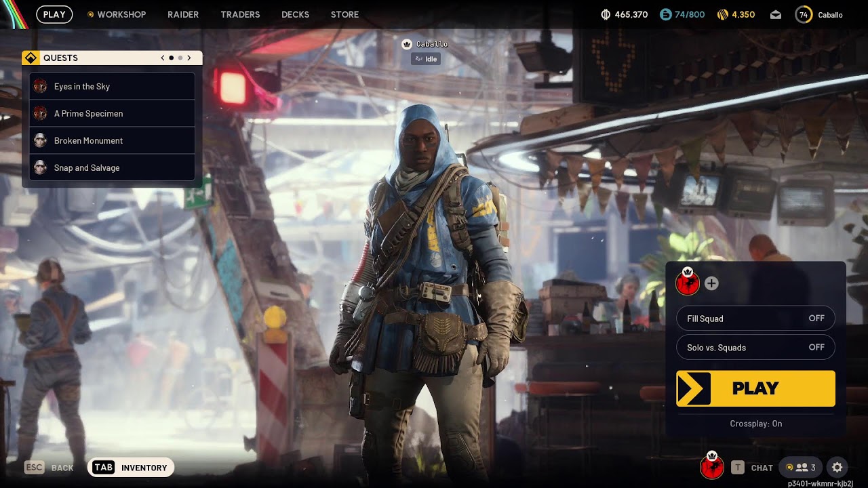Open the Broken Monument quest
This screenshot has width=868, height=488.
click(x=112, y=140)
